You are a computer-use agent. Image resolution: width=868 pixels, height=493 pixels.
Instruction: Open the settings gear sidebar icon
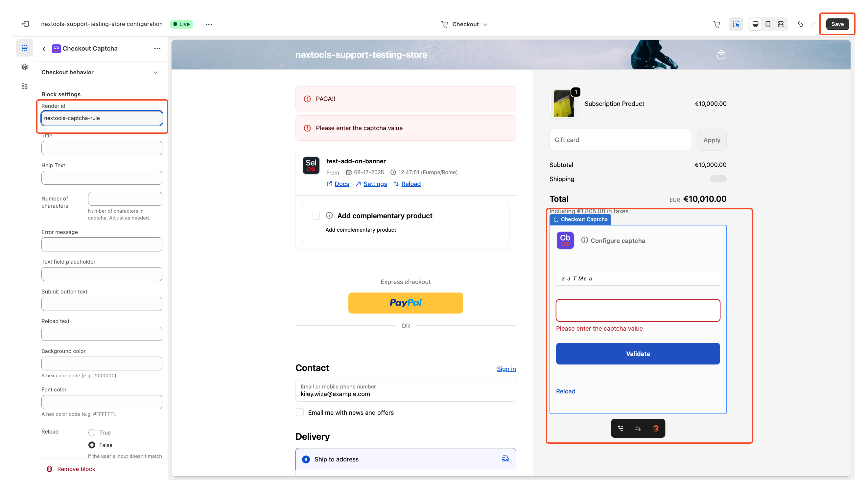click(24, 67)
